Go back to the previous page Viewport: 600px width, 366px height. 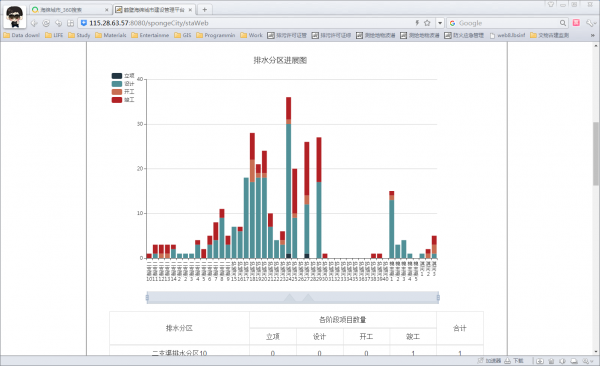pyautogui.click(x=34, y=23)
